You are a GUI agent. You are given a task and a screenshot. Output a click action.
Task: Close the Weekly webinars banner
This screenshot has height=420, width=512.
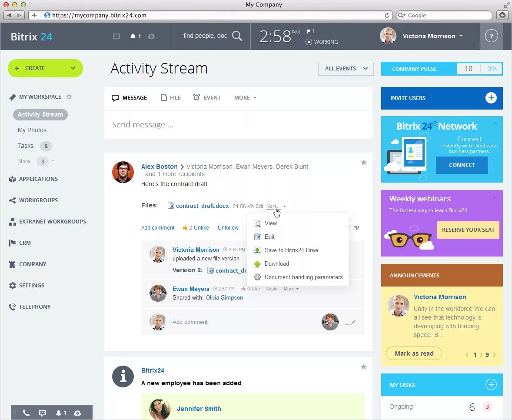(495, 197)
